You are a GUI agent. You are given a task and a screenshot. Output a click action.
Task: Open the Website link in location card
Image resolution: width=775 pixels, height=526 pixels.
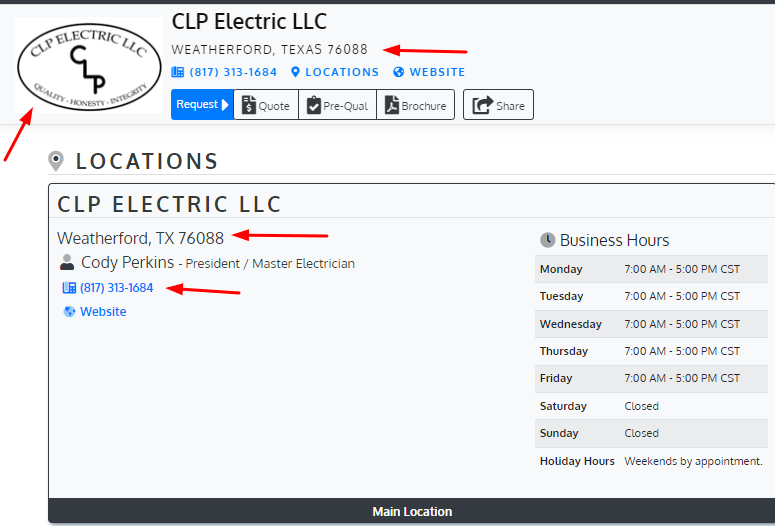[103, 311]
